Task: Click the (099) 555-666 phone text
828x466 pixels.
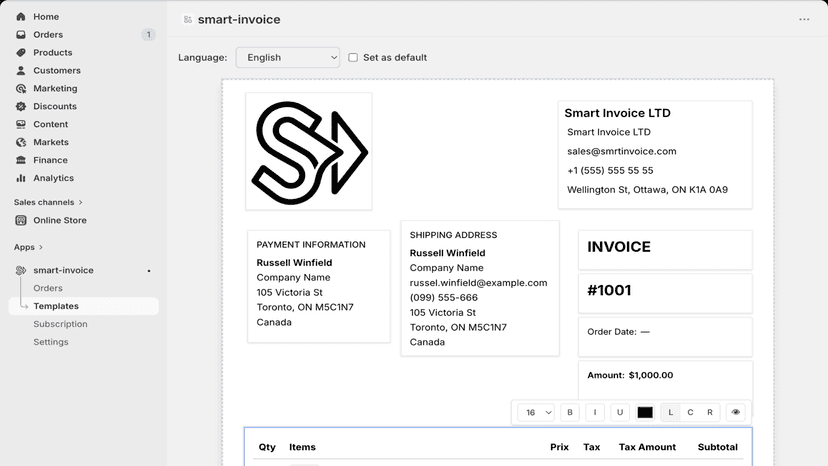Action: click(444, 297)
